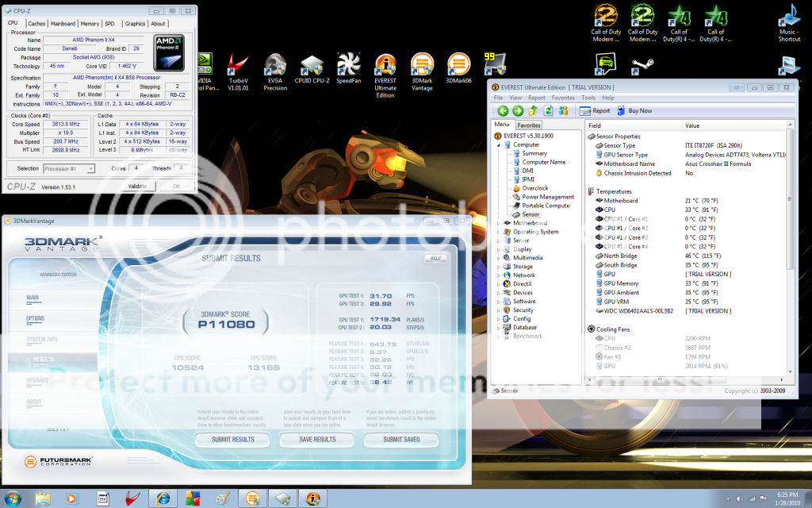The image size is (812, 508).
Task: Expand the Motherboard tree node
Action: 499,223
